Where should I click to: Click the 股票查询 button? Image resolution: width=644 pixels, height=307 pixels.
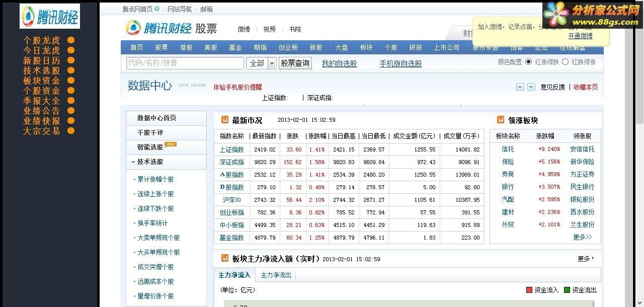(295, 63)
